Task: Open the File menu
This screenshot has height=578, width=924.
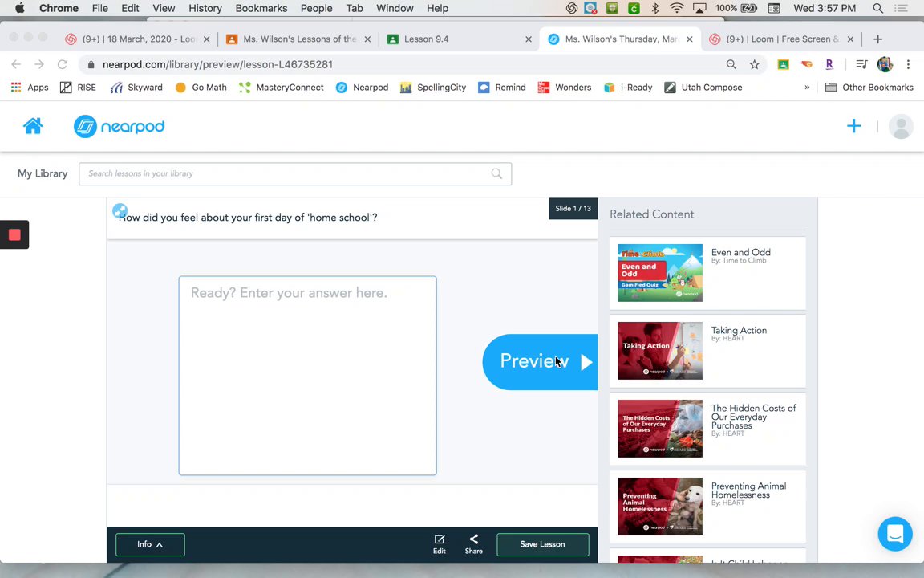Action: point(99,8)
